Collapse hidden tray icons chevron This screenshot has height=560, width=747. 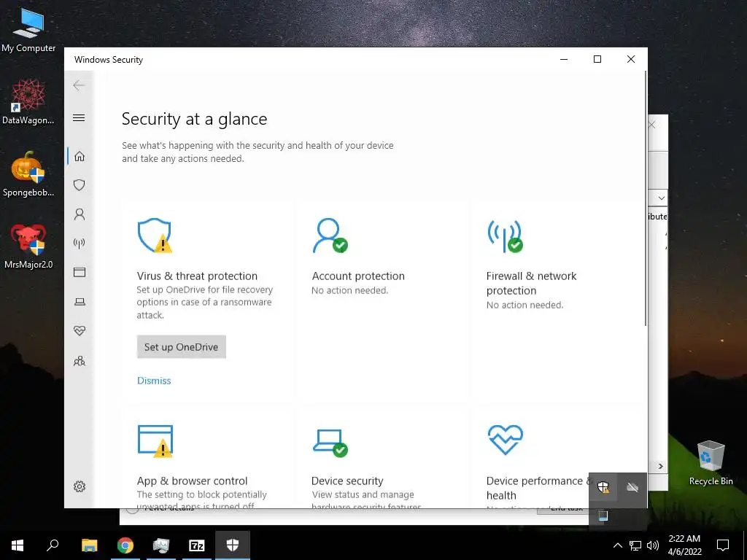[617, 545]
